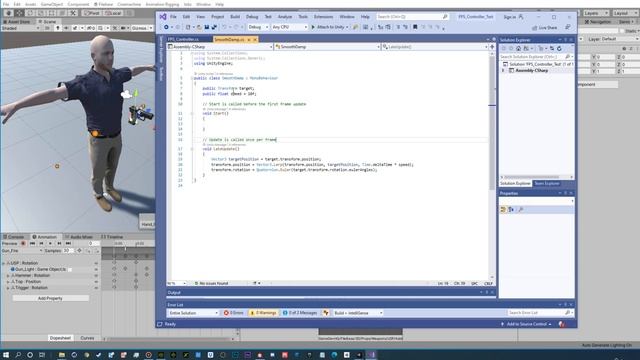
Task: Click pin icon in Solution Explorer header
Action: pos(565,40)
